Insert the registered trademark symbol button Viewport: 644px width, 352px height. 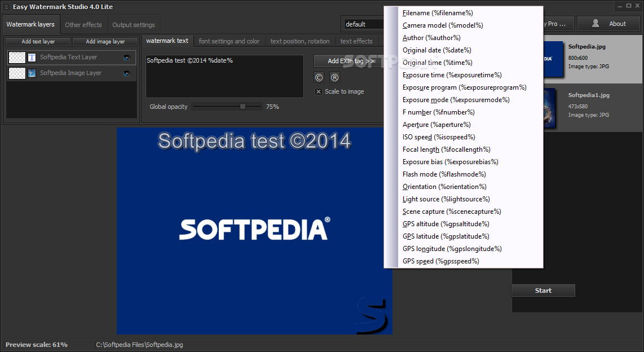pos(335,77)
